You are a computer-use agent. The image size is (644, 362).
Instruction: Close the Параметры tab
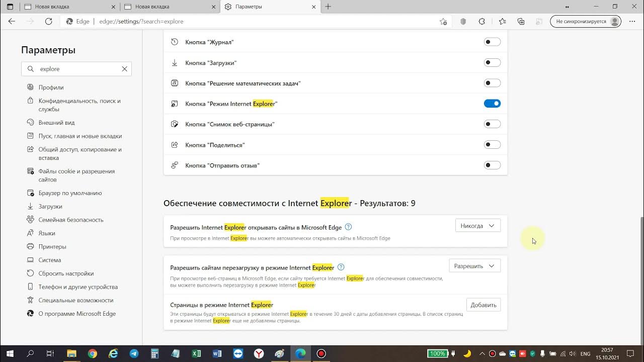coord(314,7)
